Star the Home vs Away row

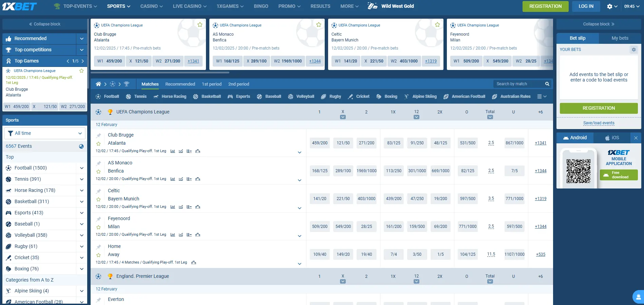click(x=98, y=255)
